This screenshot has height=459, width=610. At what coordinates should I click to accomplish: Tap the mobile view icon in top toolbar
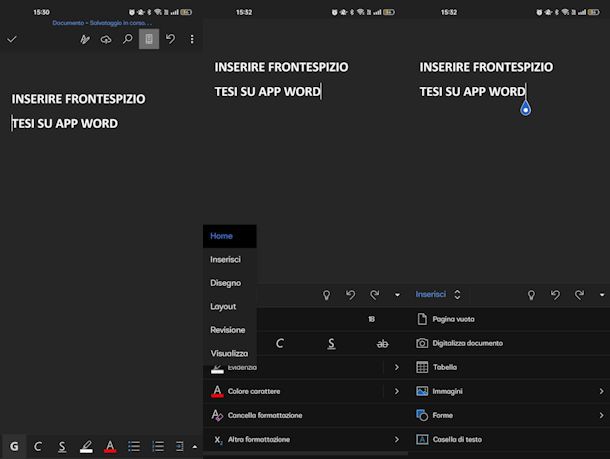click(x=149, y=39)
